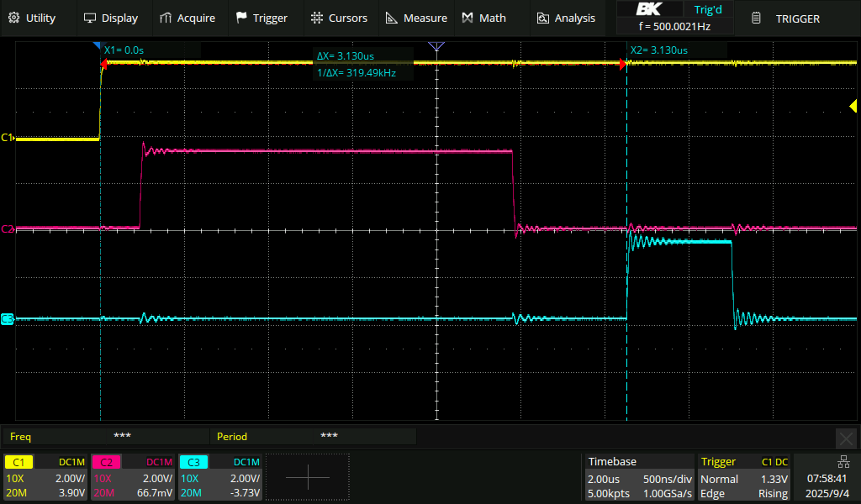Click the Period measurement field
Screen dimensions: 861x504
coord(314,437)
